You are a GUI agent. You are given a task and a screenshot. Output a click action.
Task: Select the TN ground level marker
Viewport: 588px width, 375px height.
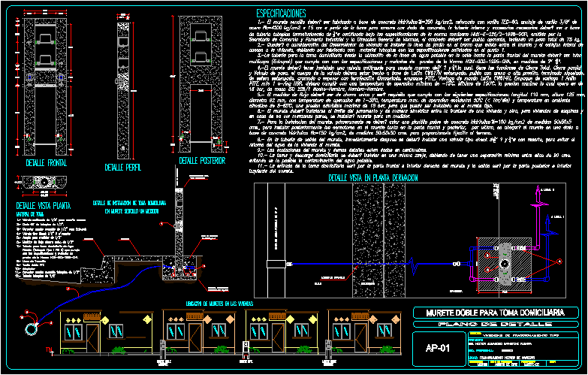50,349
